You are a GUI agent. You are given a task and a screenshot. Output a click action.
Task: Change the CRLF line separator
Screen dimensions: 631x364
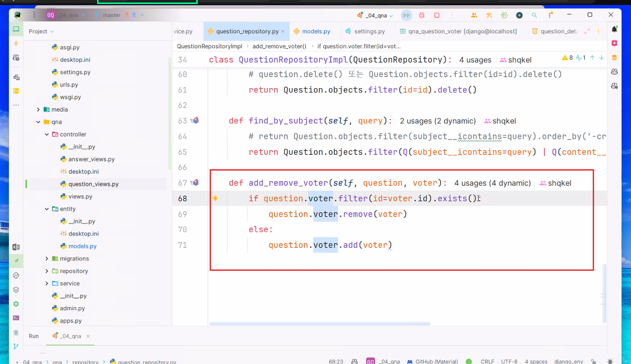tap(488, 362)
